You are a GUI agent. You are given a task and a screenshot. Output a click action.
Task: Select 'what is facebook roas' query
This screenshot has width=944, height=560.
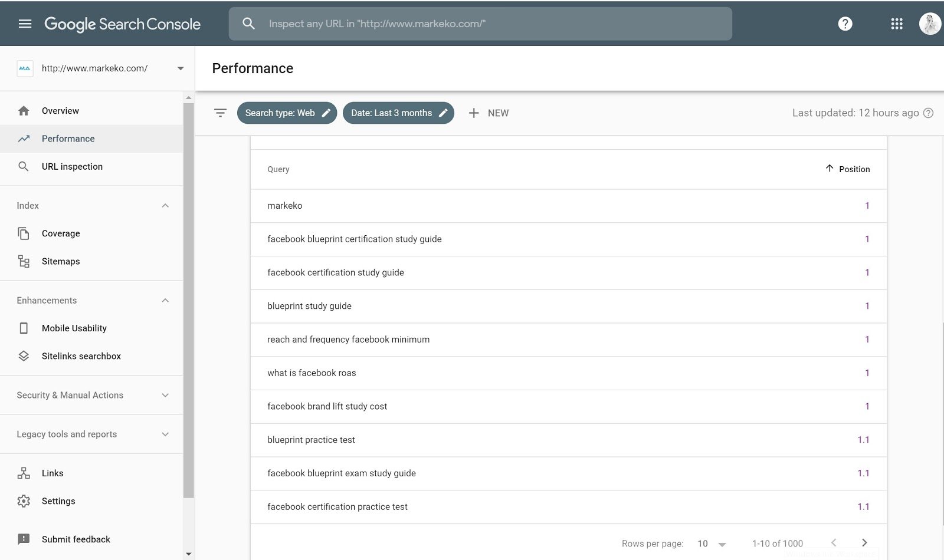(x=568, y=373)
